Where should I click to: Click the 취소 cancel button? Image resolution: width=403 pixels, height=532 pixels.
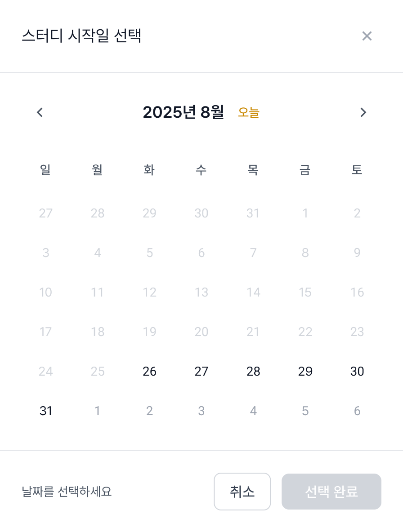pos(242,492)
